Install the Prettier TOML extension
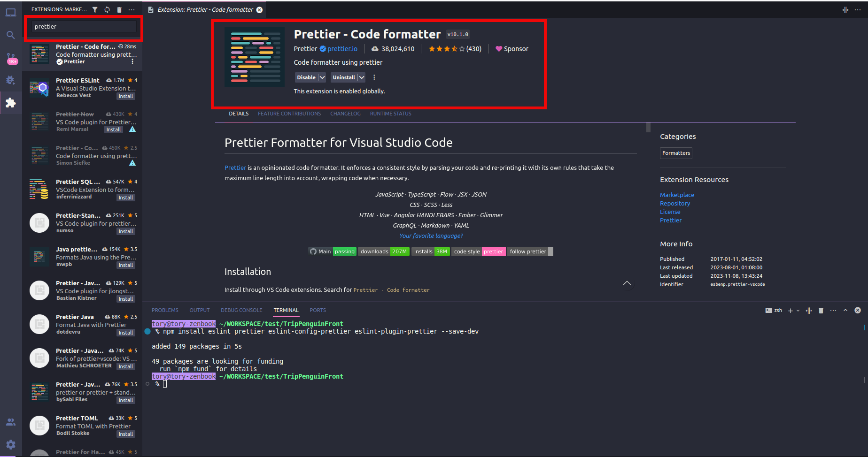 tap(126, 434)
